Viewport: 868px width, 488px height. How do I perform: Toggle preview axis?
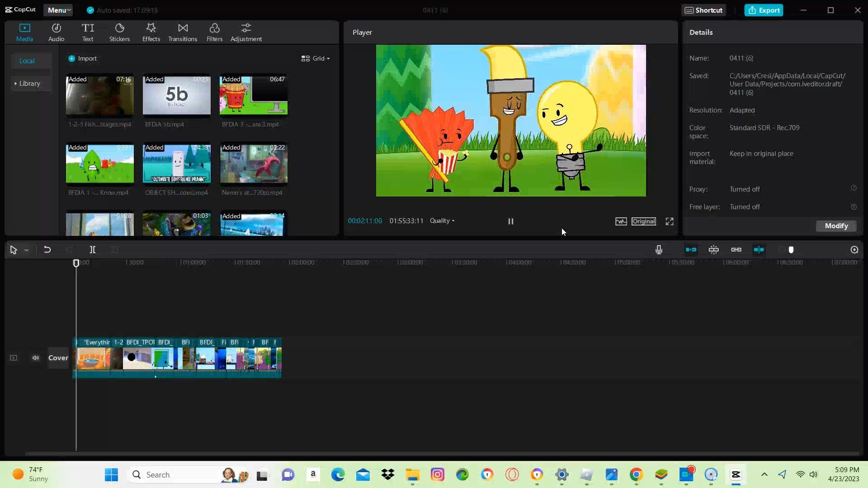(x=759, y=249)
